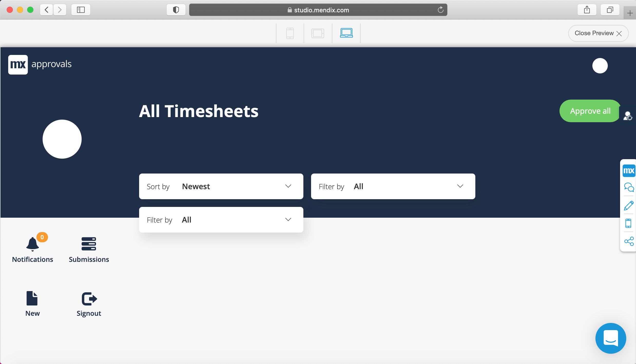Screen dimensions: 636x364
Task: Switch preview to tablet view
Action: 318,33
